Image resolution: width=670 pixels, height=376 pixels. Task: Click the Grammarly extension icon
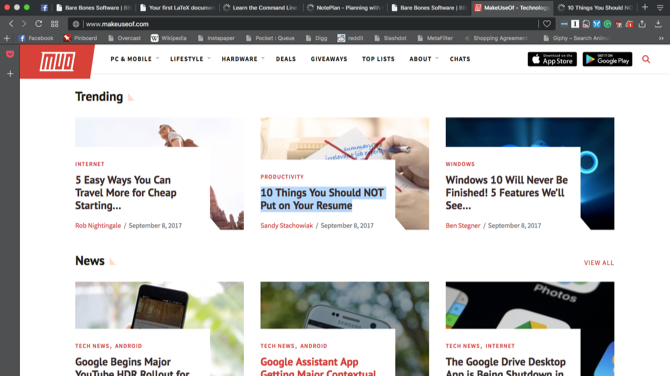point(607,24)
